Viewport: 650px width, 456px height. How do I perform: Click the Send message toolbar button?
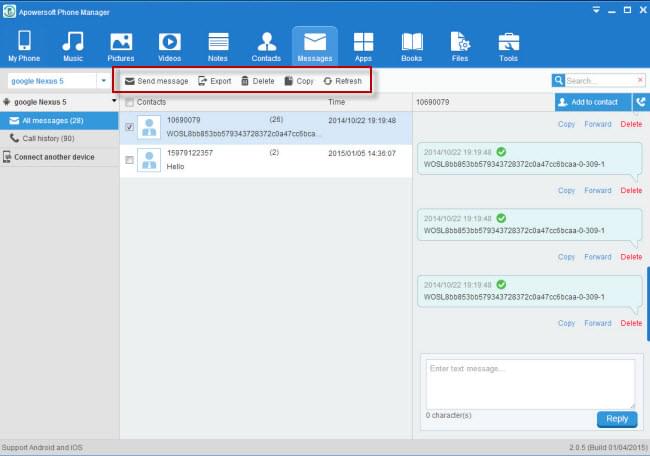pos(156,81)
